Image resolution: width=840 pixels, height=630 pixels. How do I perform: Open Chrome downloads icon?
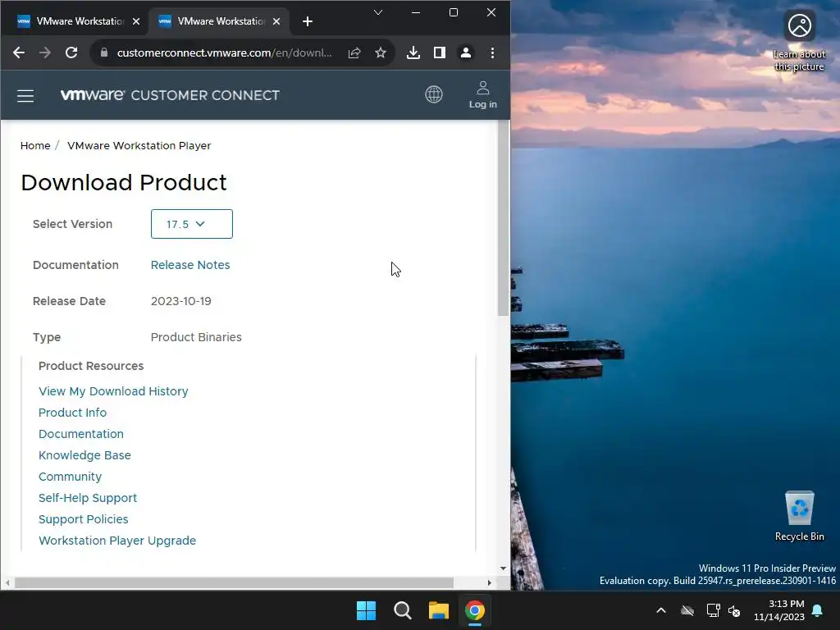click(413, 52)
